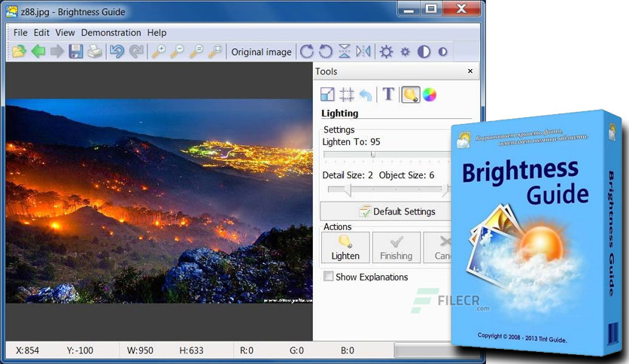Click the app icon in title bar
This screenshot has width=629, height=364.
point(12,11)
